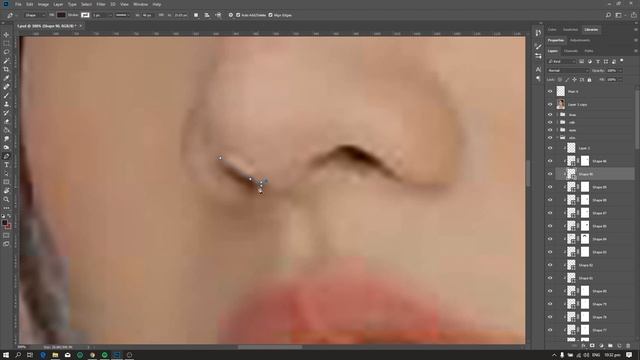Select the Dodge tool
This screenshot has height=360, width=640.
(6, 147)
